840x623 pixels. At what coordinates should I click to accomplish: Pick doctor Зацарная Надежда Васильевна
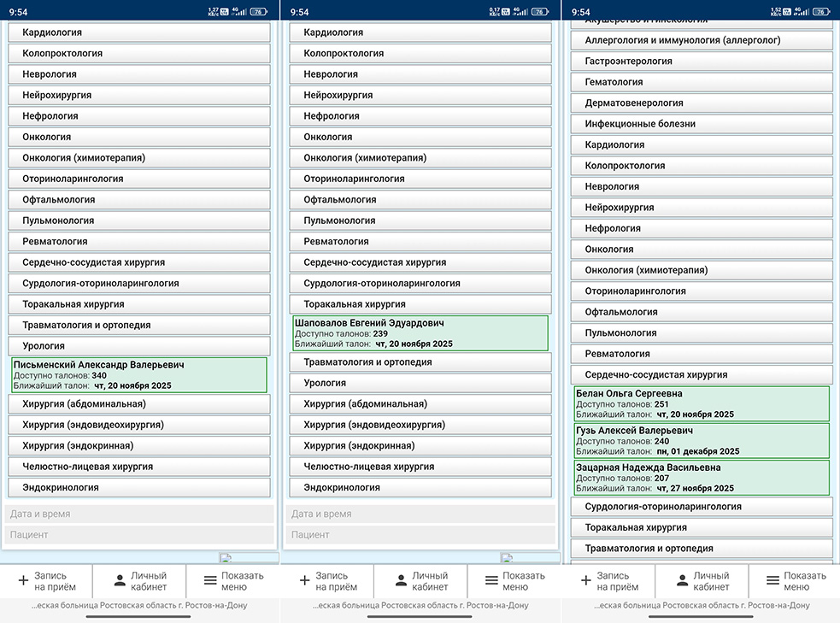click(x=701, y=478)
